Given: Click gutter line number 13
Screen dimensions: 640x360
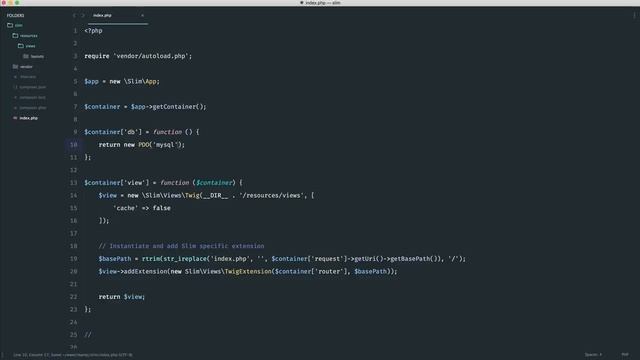Looking at the screenshot, I should pyautogui.click(x=73, y=182).
